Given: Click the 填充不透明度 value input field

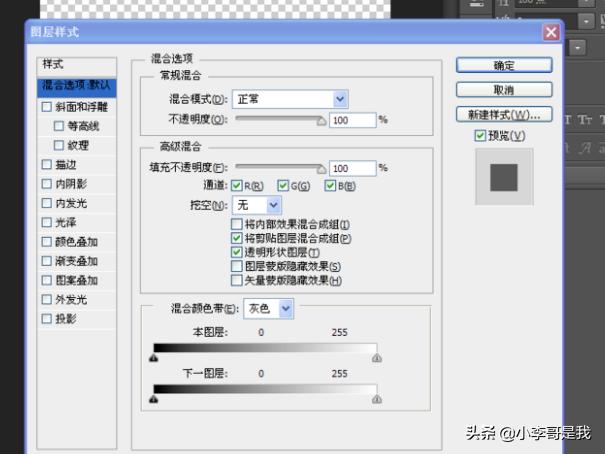Looking at the screenshot, I should coord(350,168).
